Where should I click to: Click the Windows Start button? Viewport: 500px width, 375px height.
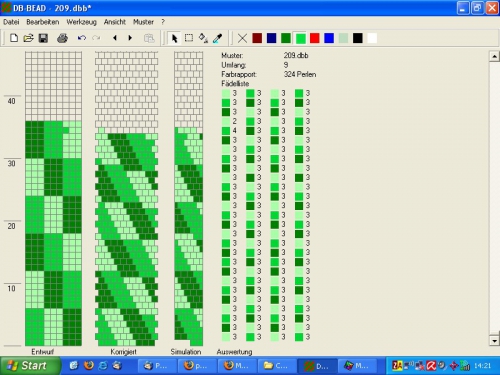(x=30, y=366)
